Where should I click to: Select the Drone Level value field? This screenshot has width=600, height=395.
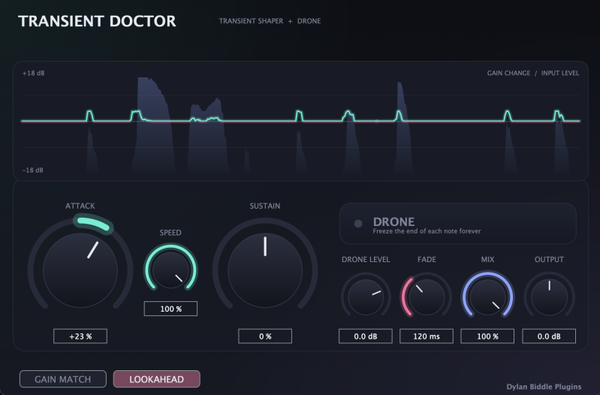365,336
